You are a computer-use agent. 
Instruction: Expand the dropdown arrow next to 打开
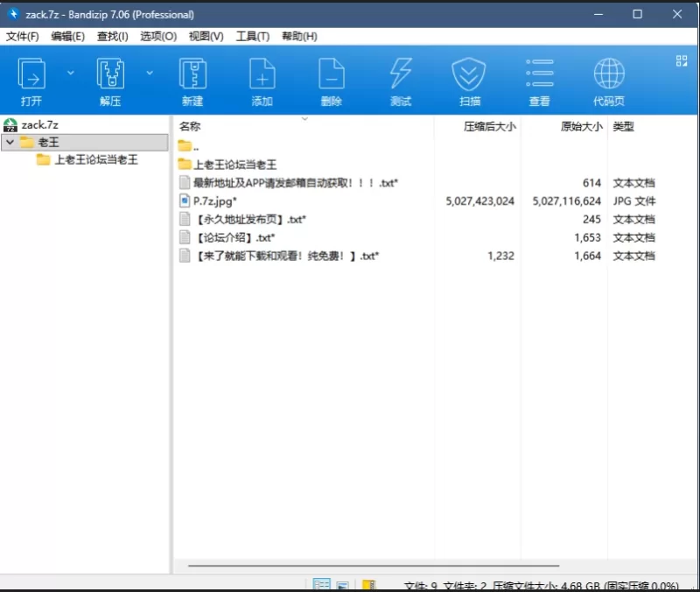tap(71, 73)
